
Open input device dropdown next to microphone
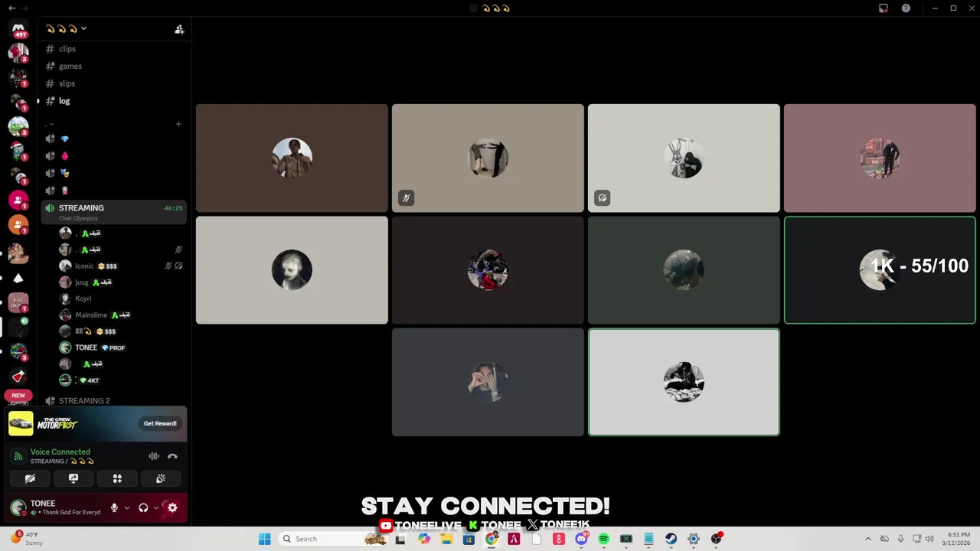126,507
